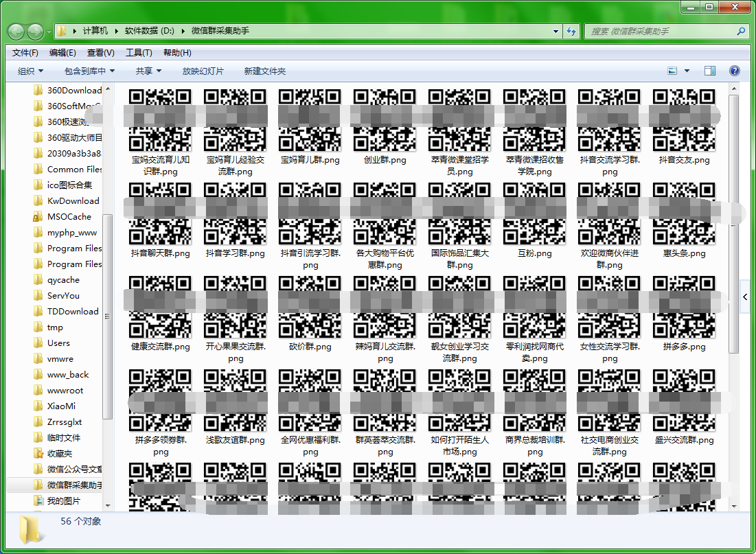Open the 共享 dropdown
The height and width of the screenshot is (554, 756).
148,71
